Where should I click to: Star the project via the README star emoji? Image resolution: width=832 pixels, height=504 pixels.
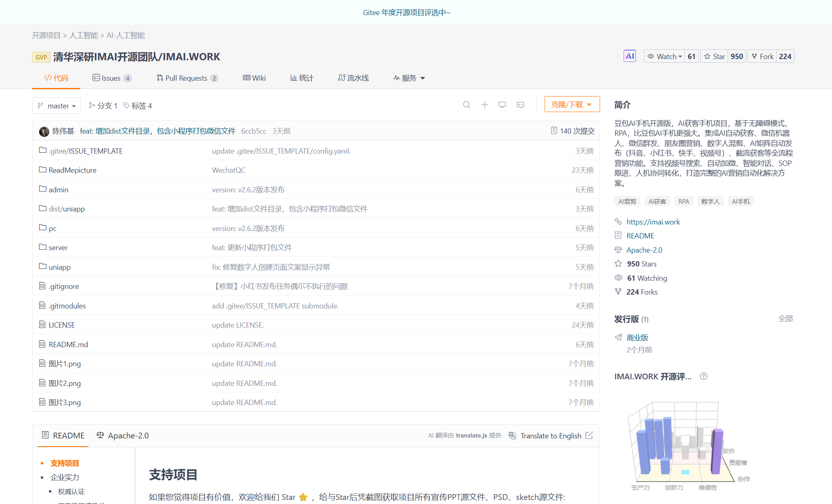303,497
